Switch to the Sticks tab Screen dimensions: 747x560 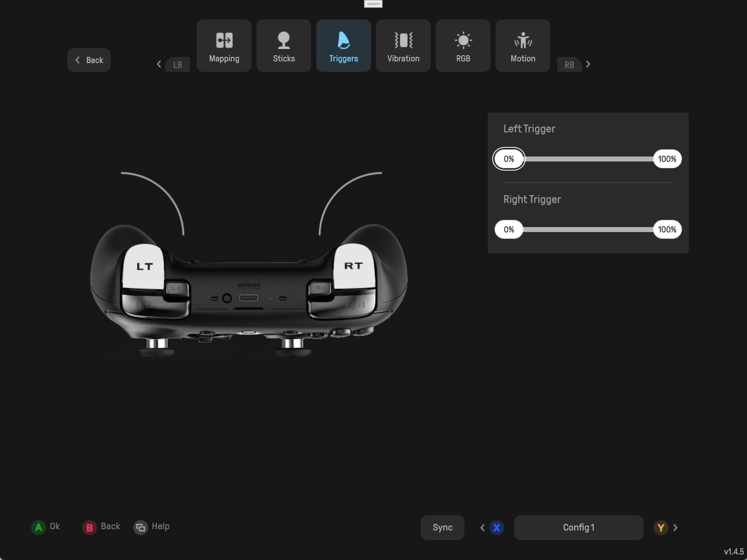point(284,46)
